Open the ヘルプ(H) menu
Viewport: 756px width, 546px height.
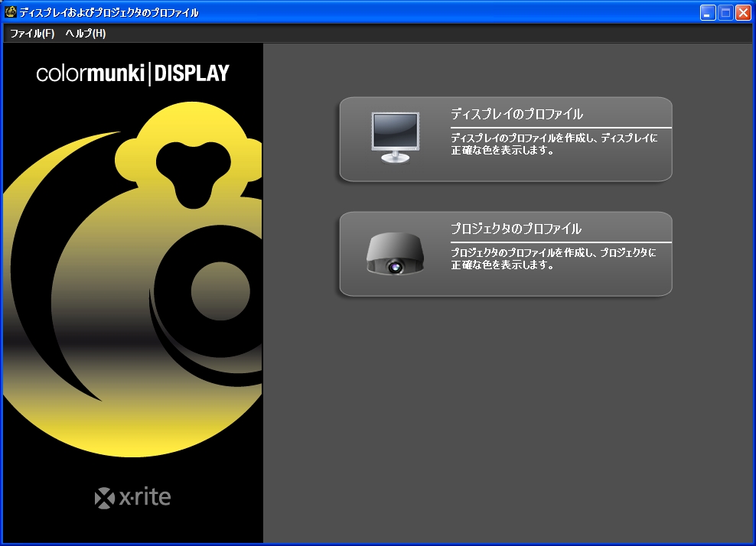(x=86, y=33)
